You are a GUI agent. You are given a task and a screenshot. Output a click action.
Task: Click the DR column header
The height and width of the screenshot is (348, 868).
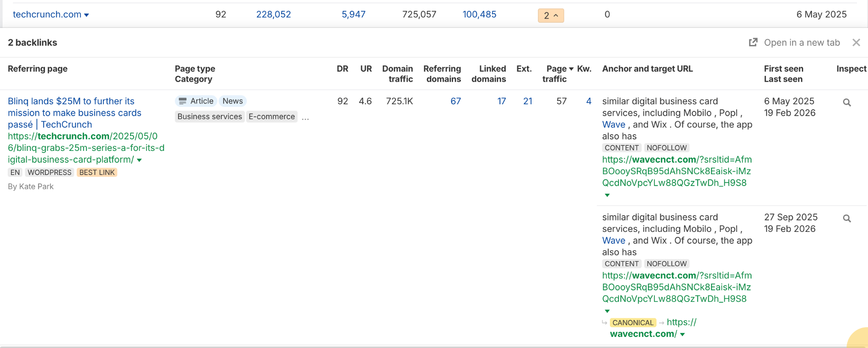click(342, 69)
